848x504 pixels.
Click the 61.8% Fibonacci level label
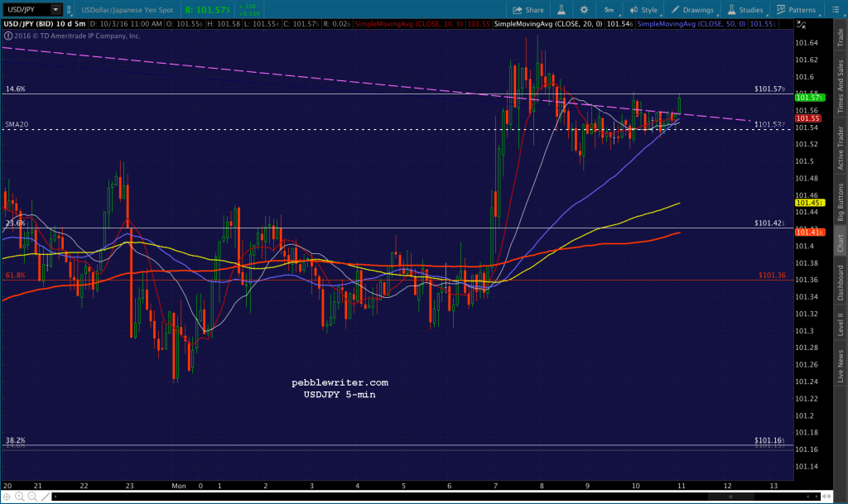15,275
